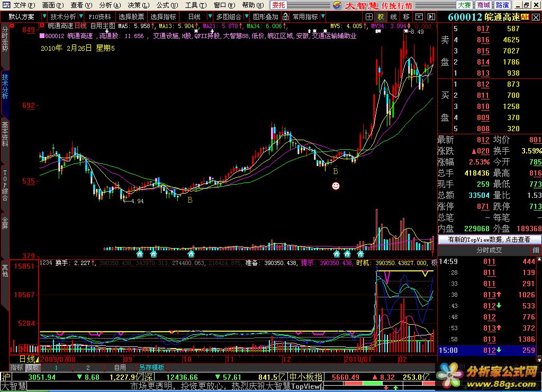Expand the 日线 period dropdown arrow
542x392 pixels.
pos(210,16)
